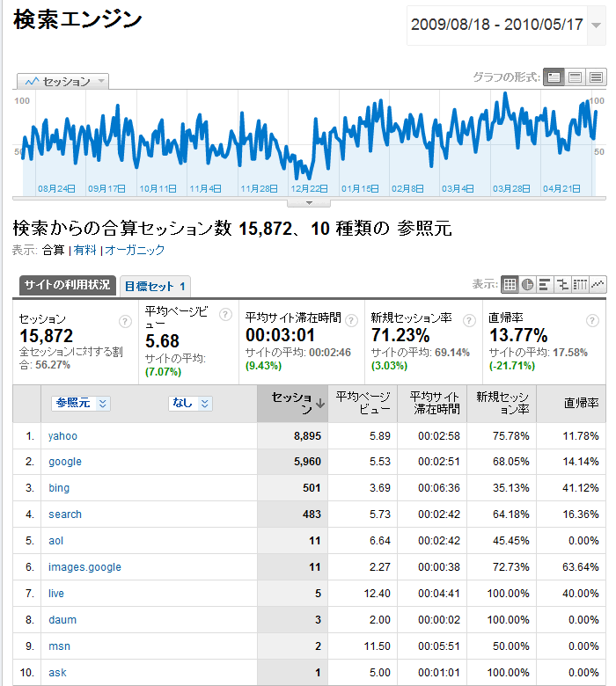
Task: Switch to data table view icon
Action: [x=510, y=284]
